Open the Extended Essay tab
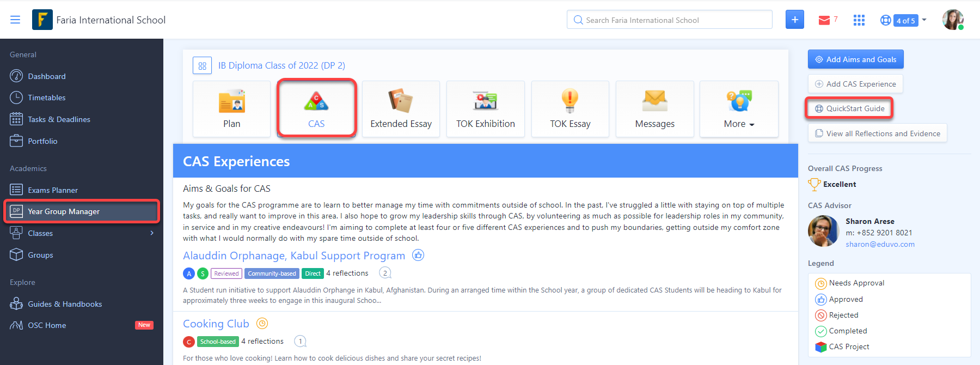Screen dimensions: 980x365 tap(401, 109)
